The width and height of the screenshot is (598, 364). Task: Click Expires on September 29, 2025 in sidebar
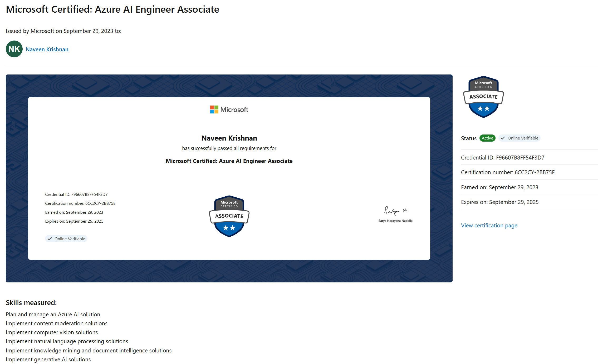click(x=500, y=202)
